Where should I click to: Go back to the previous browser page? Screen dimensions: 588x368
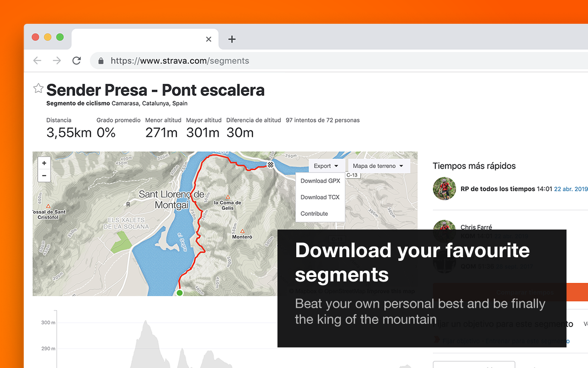[37, 61]
